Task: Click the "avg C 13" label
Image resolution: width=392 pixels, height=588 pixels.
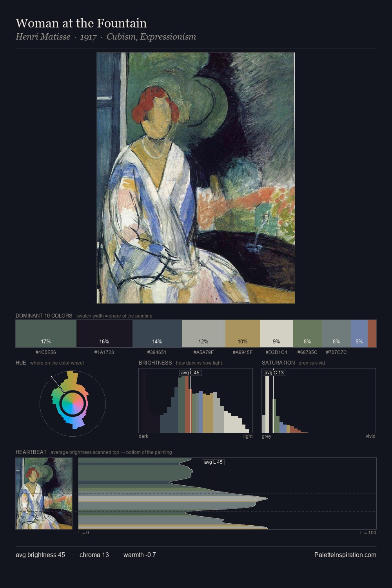Action: pos(274,373)
